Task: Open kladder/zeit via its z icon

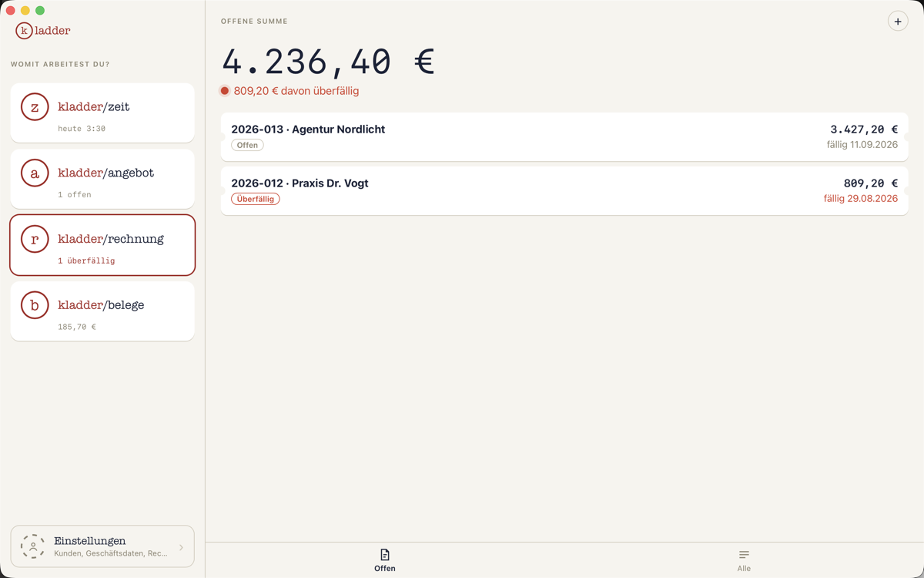Action: [x=35, y=107]
